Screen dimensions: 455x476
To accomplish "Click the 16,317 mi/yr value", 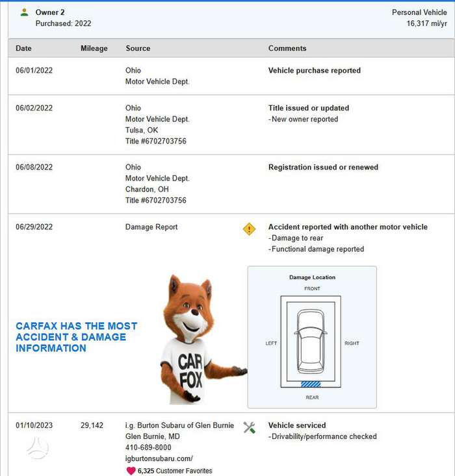I will point(427,23).
